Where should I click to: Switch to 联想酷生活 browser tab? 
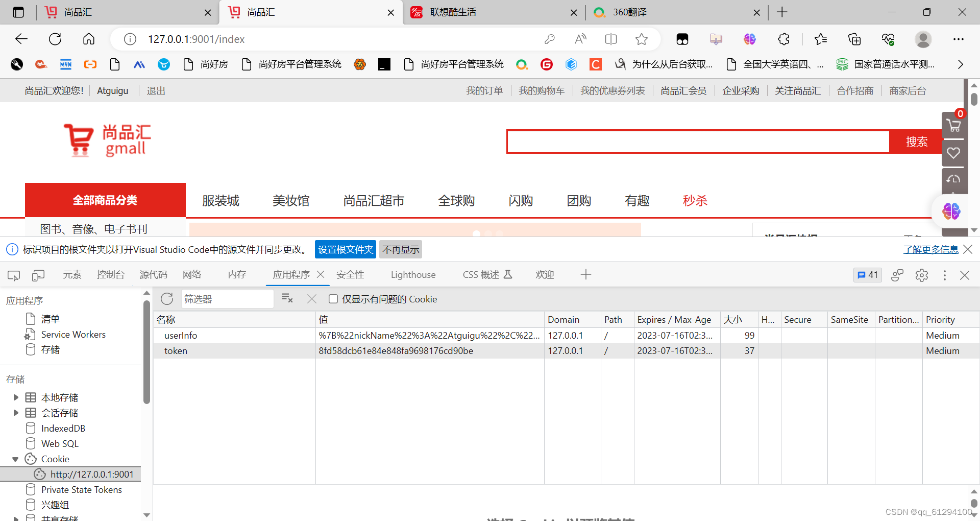click(494, 12)
